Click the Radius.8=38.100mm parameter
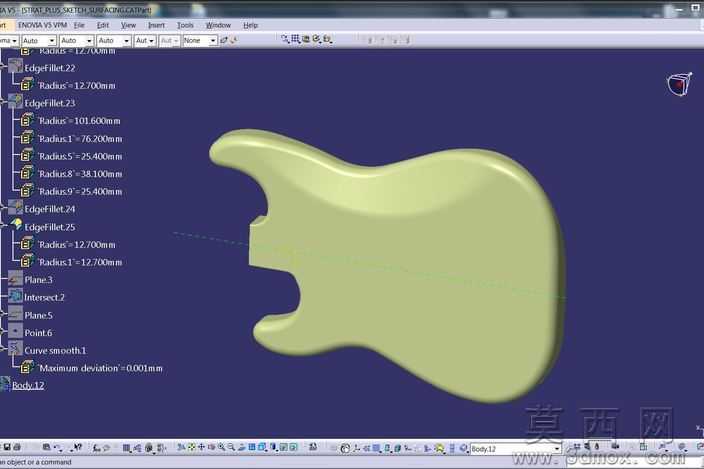Screen dimensions: 704x469 [80, 174]
